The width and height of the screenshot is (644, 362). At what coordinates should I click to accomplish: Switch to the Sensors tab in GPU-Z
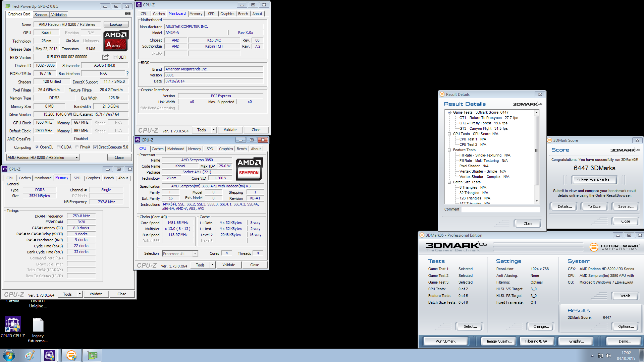coord(41,15)
